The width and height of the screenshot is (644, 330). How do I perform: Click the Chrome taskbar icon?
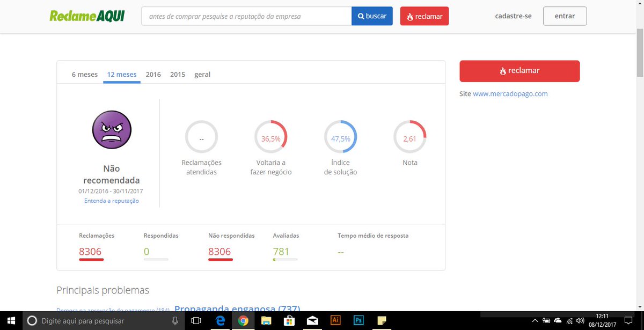point(243,321)
